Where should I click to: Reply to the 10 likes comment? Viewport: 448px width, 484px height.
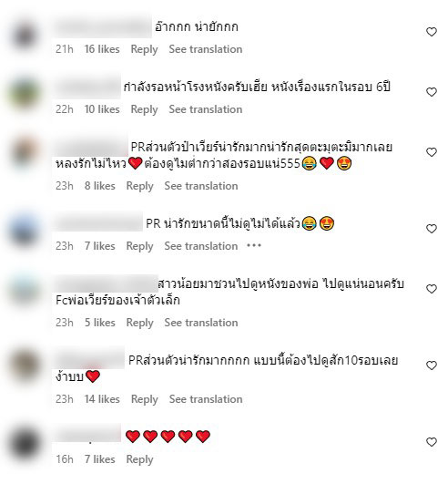tap(144, 109)
